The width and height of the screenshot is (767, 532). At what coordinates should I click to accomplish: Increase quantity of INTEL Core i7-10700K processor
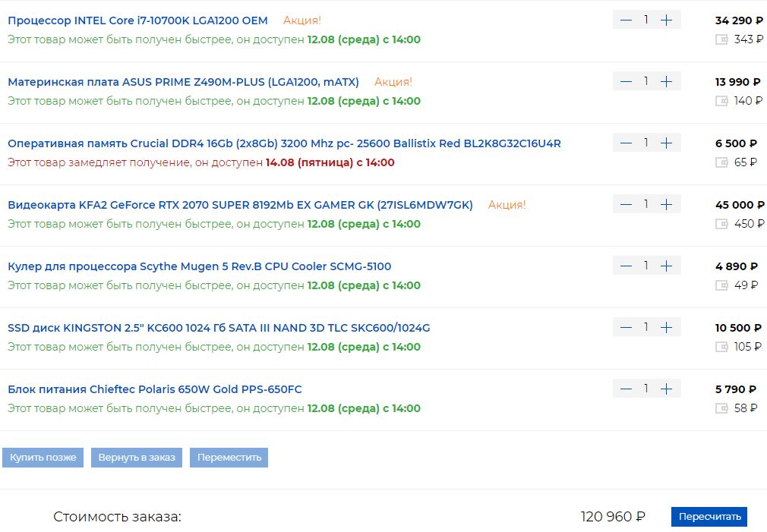pyautogui.click(x=666, y=20)
